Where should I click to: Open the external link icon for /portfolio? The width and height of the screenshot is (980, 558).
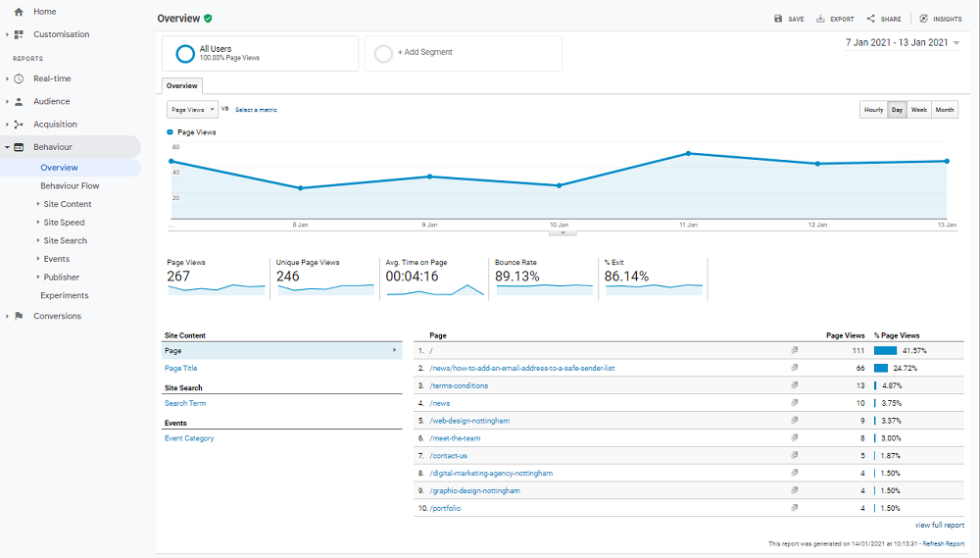[795, 508]
